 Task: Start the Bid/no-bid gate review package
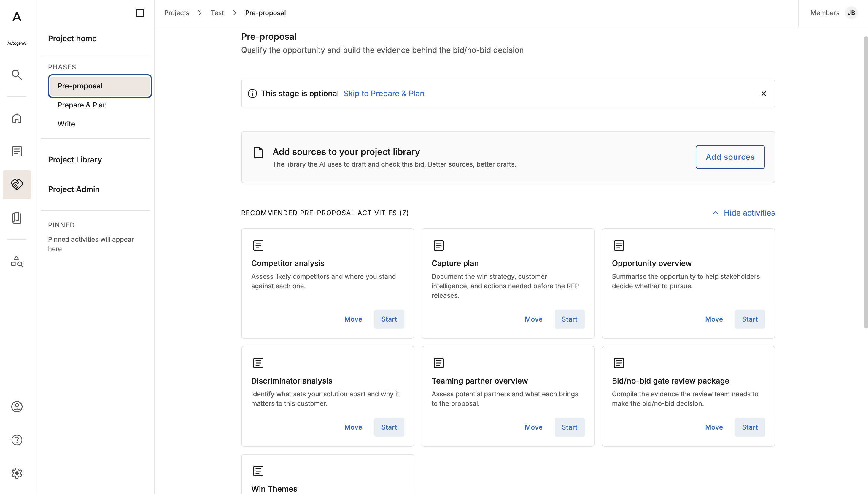pos(750,427)
